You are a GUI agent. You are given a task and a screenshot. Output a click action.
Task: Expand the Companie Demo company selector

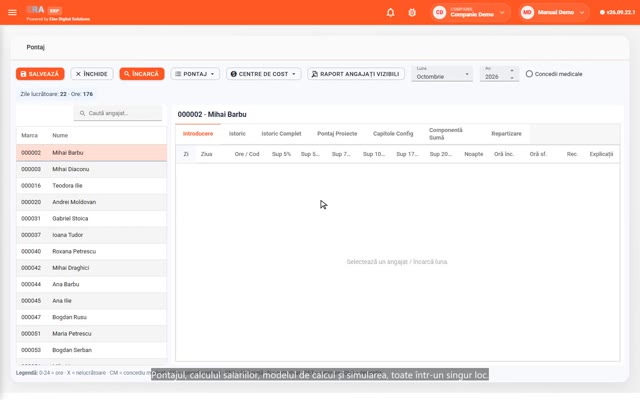(471, 12)
